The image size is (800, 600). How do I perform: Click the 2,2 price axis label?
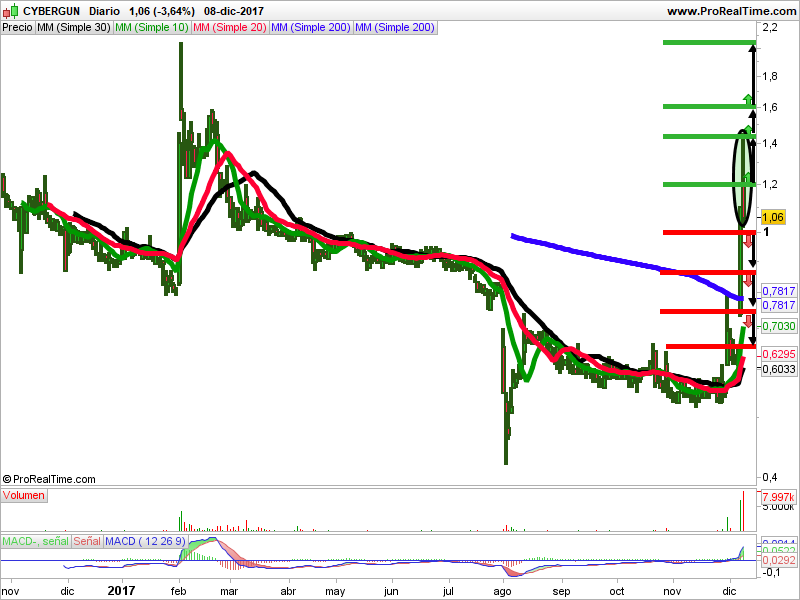click(770, 28)
